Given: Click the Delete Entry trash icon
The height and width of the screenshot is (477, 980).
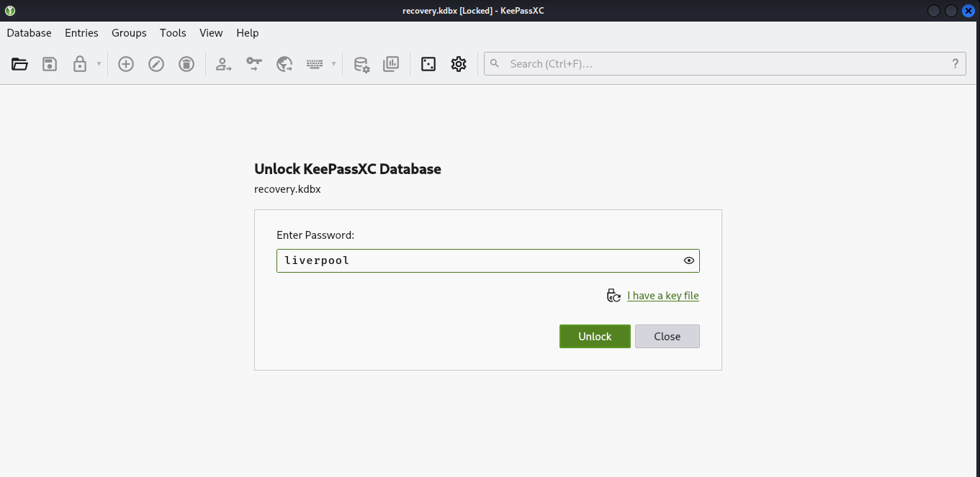Looking at the screenshot, I should (186, 64).
